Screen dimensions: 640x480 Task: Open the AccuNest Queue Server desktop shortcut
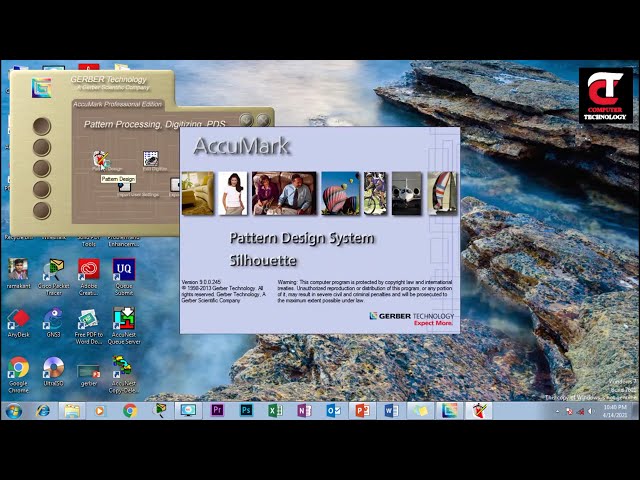124,326
